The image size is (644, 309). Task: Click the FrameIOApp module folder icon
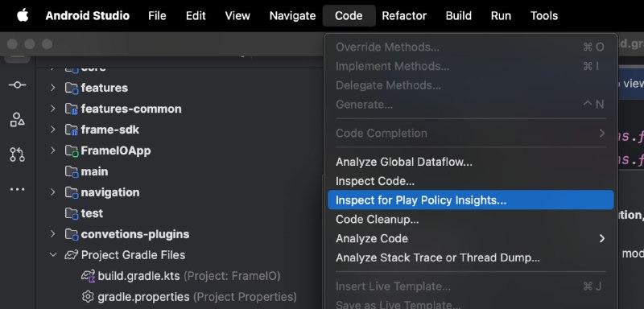(x=72, y=150)
